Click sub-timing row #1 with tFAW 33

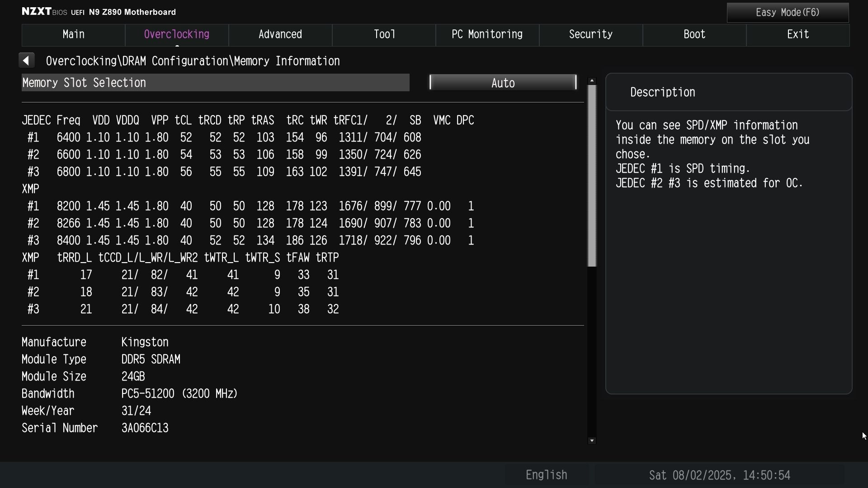tap(183, 275)
